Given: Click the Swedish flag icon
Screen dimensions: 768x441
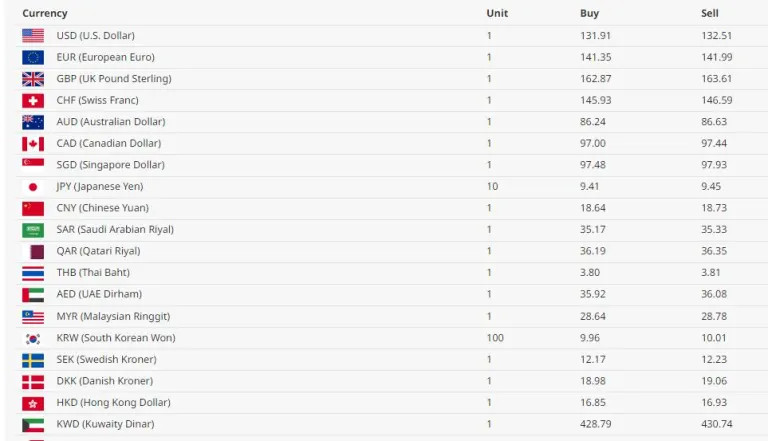Looking at the screenshot, I should pos(33,360).
